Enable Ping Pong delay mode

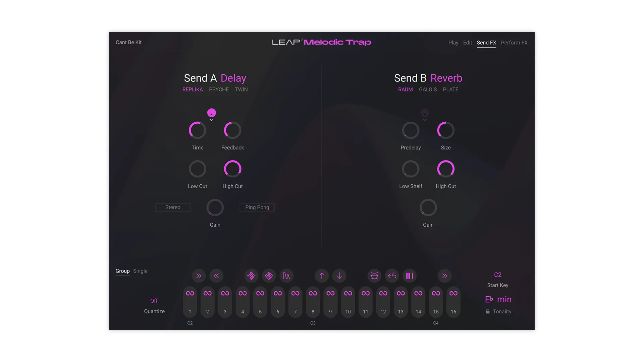(x=257, y=207)
